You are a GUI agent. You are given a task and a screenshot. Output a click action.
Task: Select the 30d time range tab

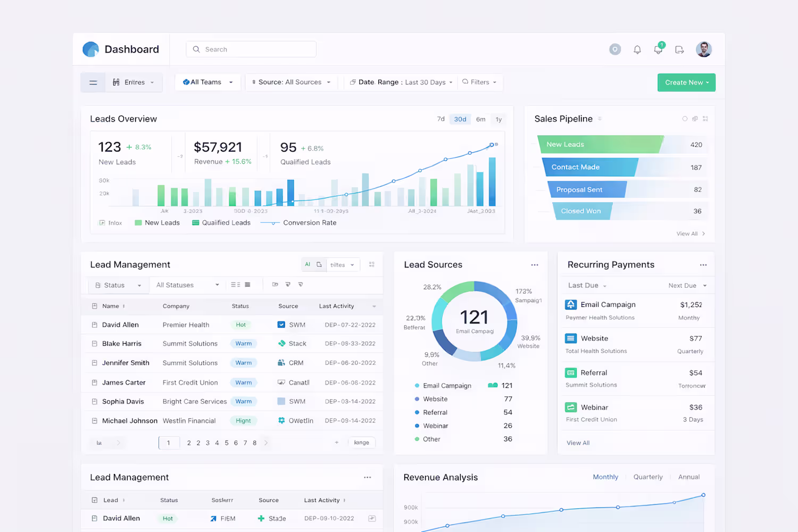tap(460, 119)
